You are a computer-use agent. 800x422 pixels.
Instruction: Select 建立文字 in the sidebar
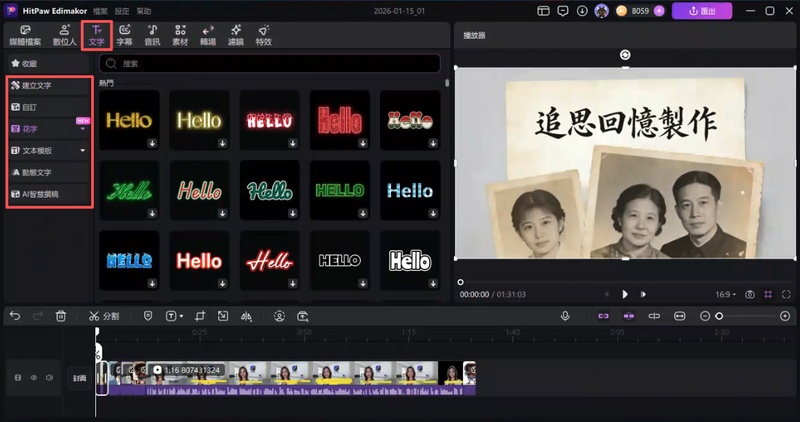(x=49, y=85)
